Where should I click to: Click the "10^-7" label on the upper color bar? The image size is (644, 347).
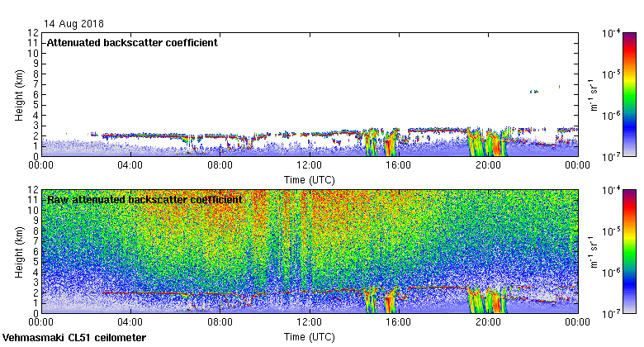tap(611, 157)
